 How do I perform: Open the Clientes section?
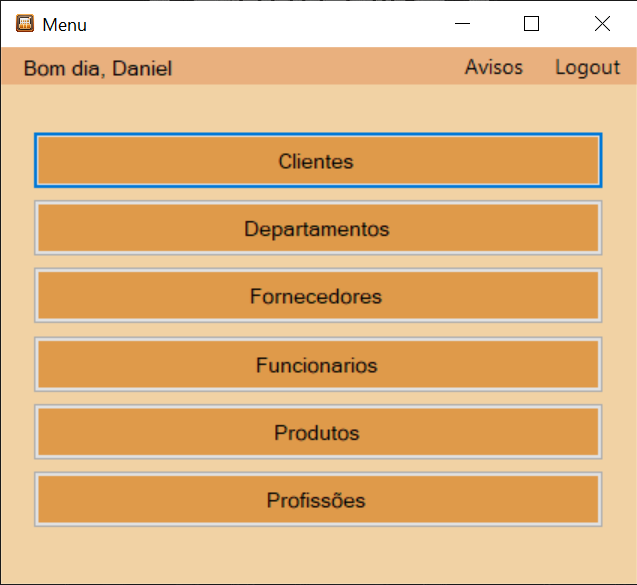(x=318, y=160)
